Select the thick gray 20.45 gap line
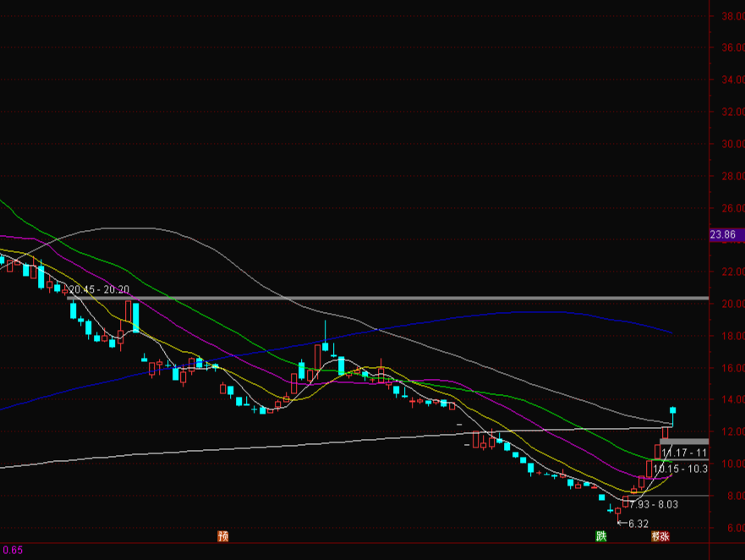Image resolution: width=745 pixels, height=560 pixels. point(387,298)
